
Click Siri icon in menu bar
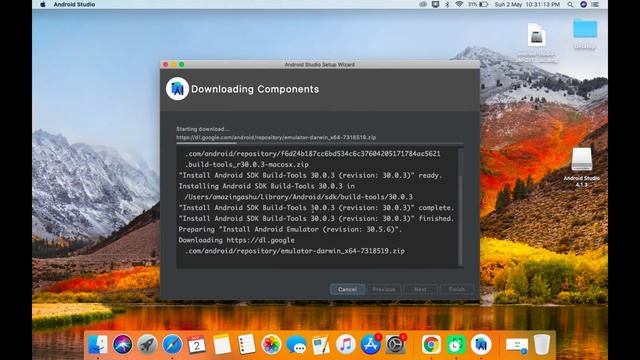(583, 4)
